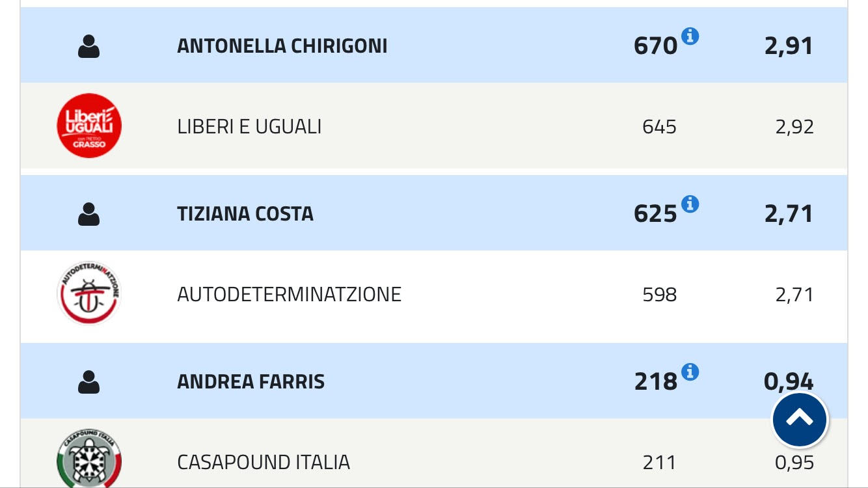The width and height of the screenshot is (868, 488).
Task: Click the 211 votes value for CasaPound
Action: (x=659, y=463)
